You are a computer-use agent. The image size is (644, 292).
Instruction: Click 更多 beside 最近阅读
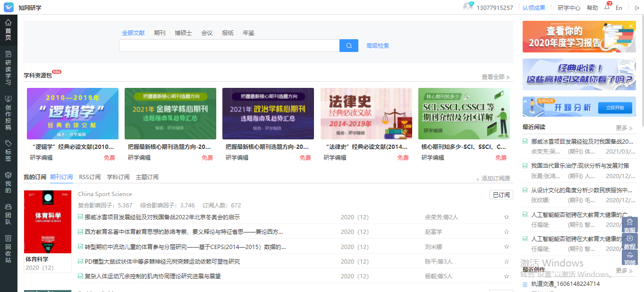[x=624, y=128]
